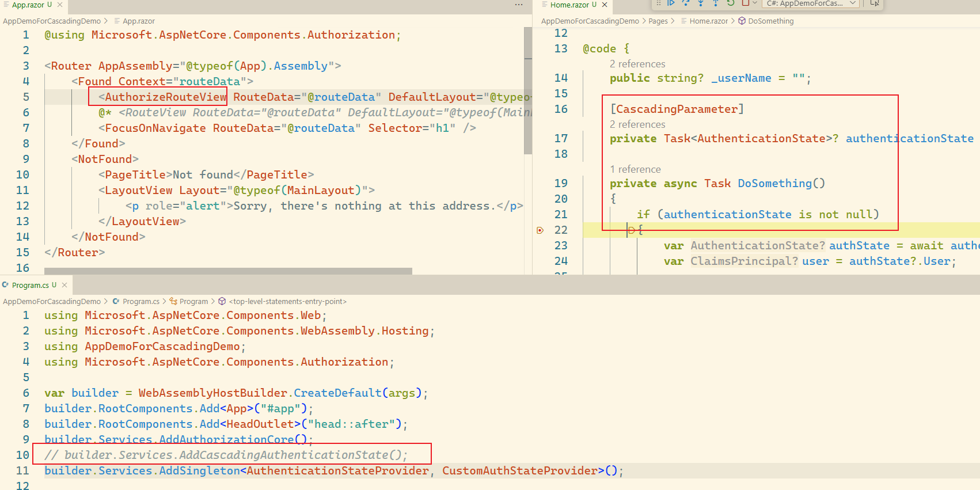Click the commented AddCascadingAuthenticationState line in Program.cs
Image resolution: width=980 pixels, height=490 pixels.
tap(226, 455)
